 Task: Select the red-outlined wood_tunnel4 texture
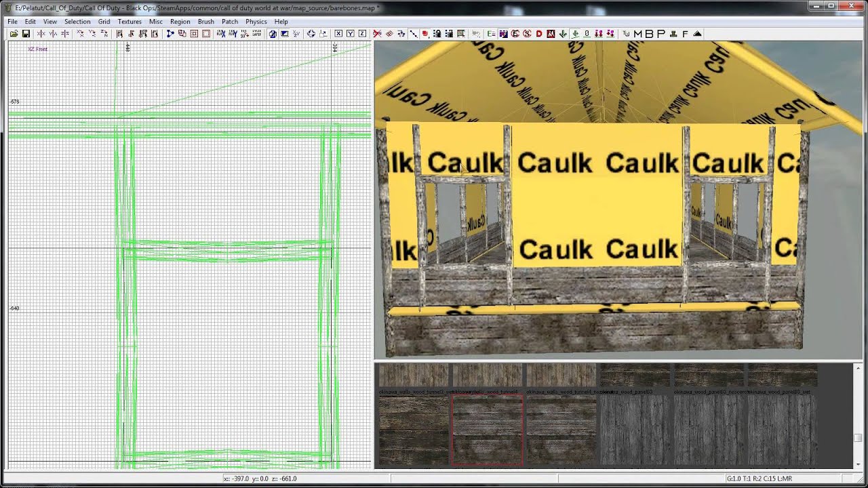[487, 430]
